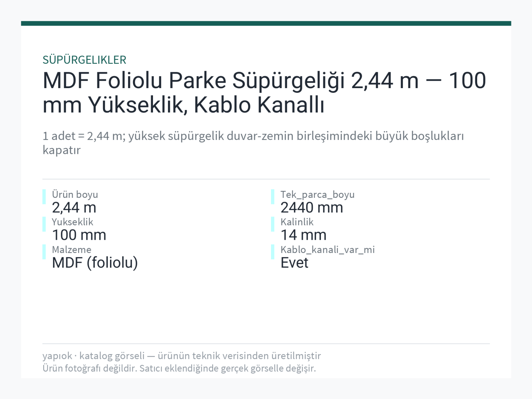Click the Ürün boyu spec label
Image resolution: width=532 pixels, height=399 pixels.
75,194
